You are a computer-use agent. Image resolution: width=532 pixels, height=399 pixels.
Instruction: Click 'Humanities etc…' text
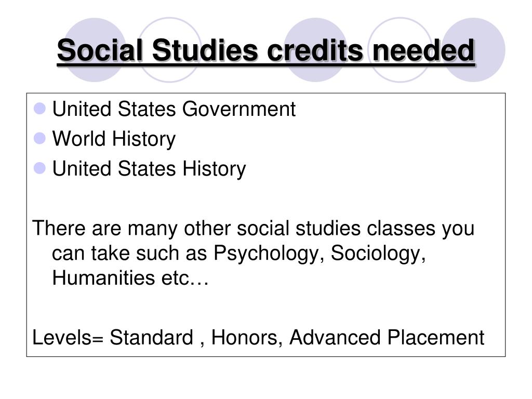[130, 278]
